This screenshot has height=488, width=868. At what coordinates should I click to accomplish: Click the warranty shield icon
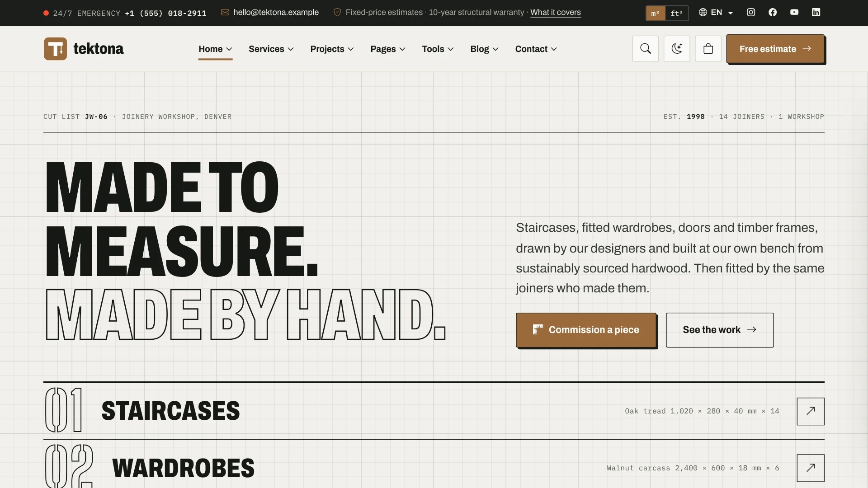coord(337,13)
